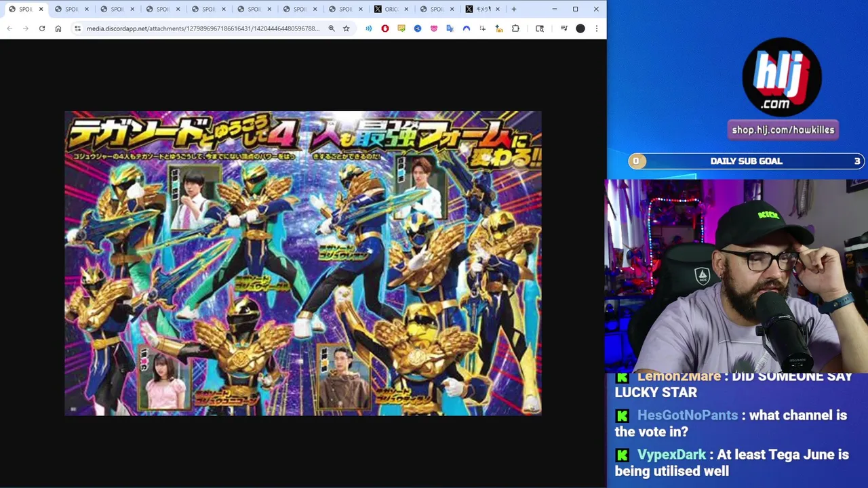
Task: Reload the current Discord media page
Action: tap(42, 28)
